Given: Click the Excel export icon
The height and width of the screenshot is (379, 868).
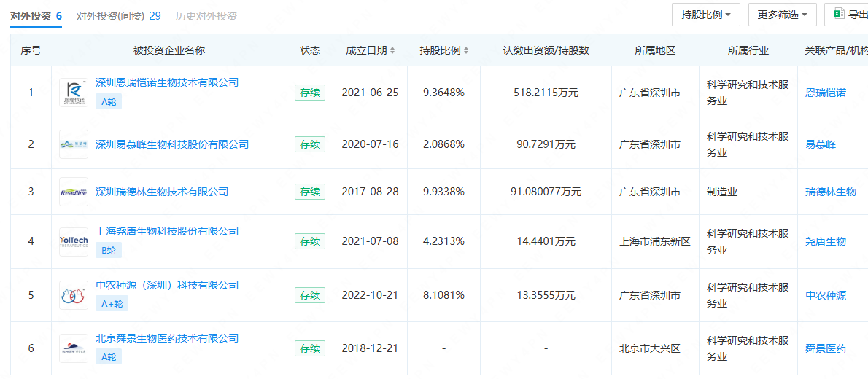Looking at the screenshot, I should tap(838, 14).
